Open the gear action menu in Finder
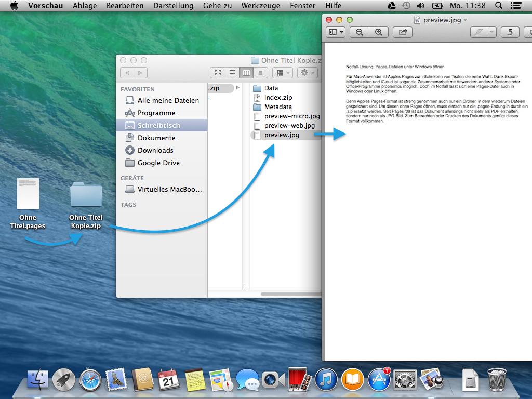Screen dimensions: 532x399 pyautogui.click(x=308, y=73)
